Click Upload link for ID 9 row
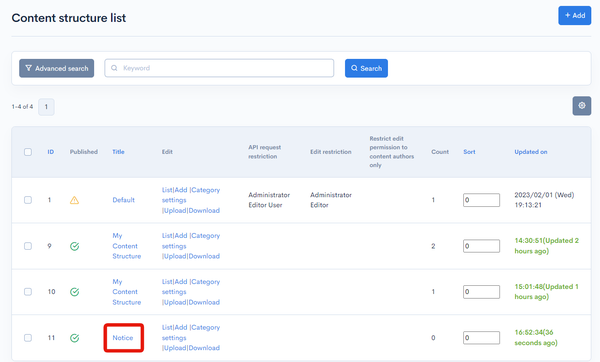 pyautogui.click(x=175, y=256)
